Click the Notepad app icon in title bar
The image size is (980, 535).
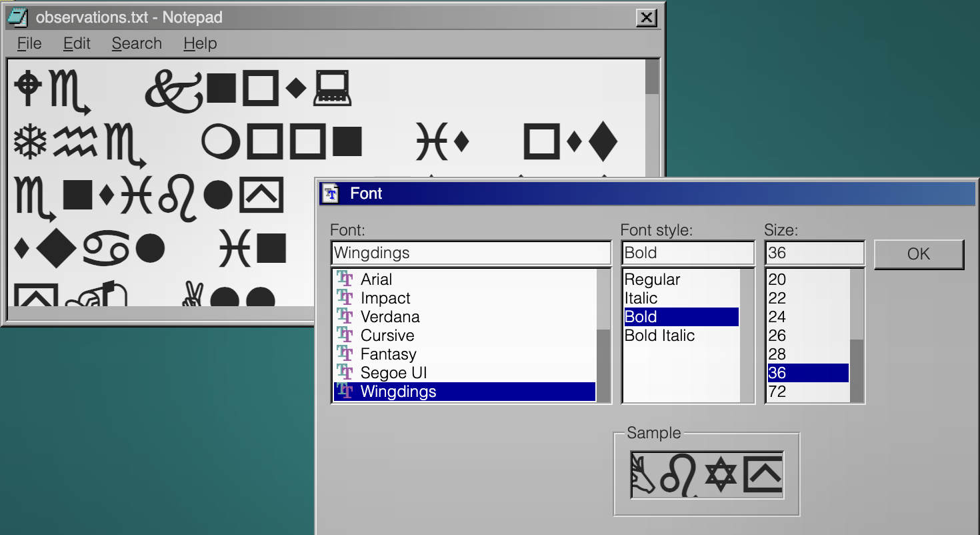pyautogui.click(x=17, y=17)
